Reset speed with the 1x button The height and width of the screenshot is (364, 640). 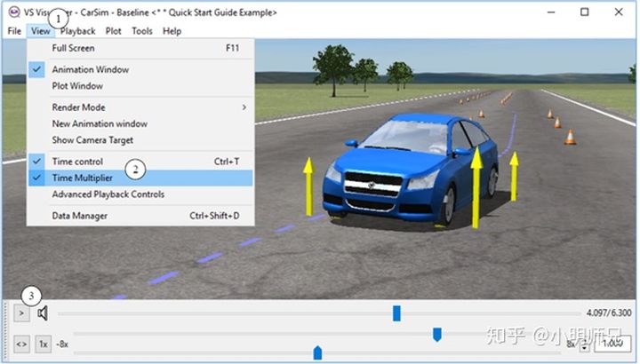click(x=44, y=344)
